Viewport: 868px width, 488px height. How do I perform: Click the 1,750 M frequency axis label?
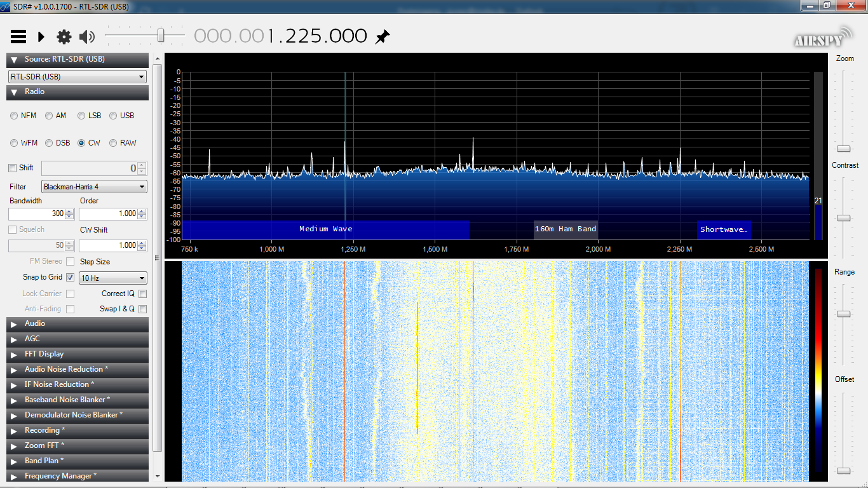516,249
